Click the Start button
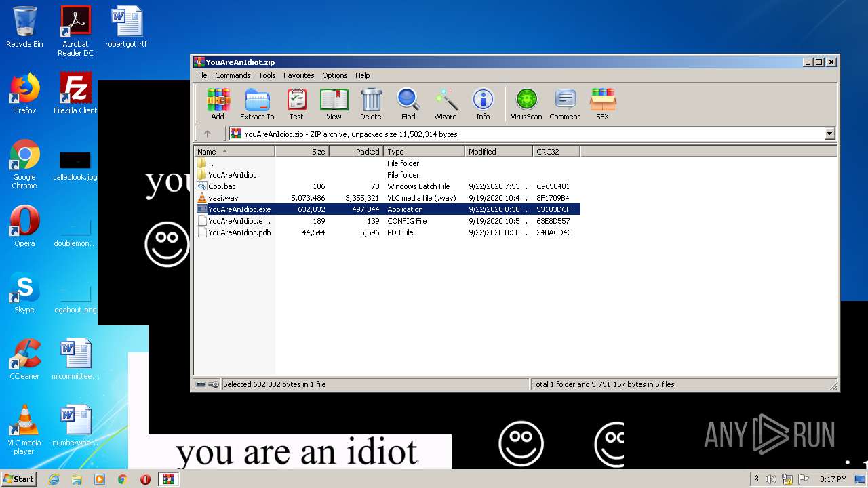This screenshot has width=868, height=488. click(18, 479)
